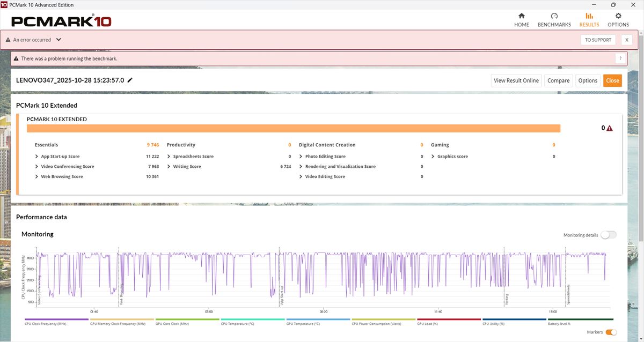Viewport: 644px width, 342px height.
Task: Disable the Markers toggle
Action: 611,332
